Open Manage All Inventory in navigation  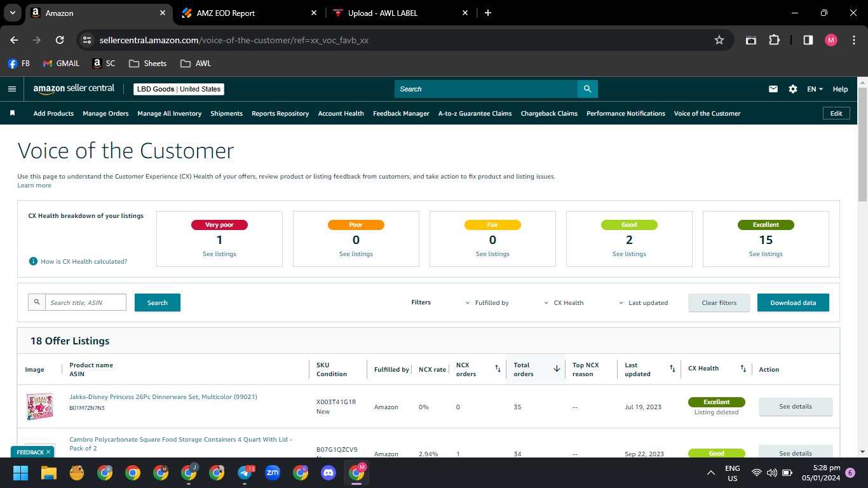170,114
